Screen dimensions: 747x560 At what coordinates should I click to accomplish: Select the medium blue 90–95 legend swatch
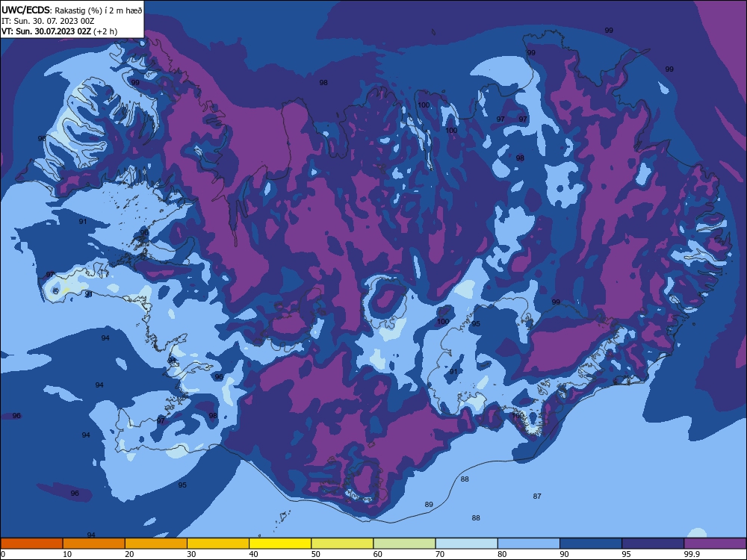pyautogui.click(x=591, y=544)
